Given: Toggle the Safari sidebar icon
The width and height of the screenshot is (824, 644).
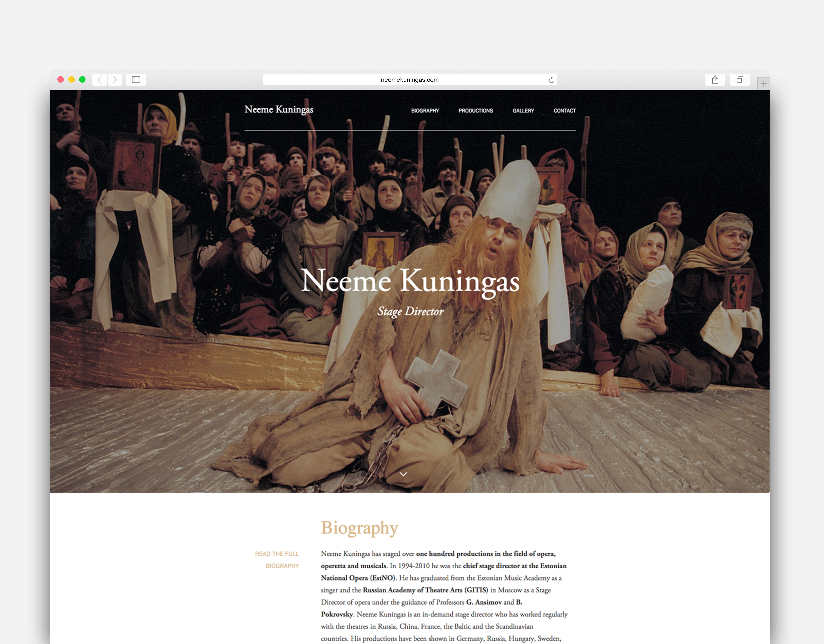Looking at the screenshot, I should 136,80.
